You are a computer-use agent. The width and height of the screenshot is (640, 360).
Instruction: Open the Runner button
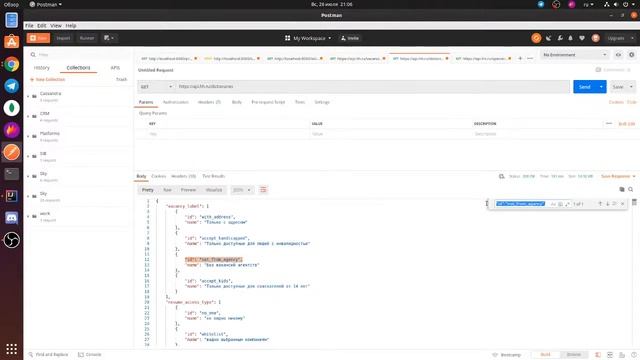pos(87,38)
